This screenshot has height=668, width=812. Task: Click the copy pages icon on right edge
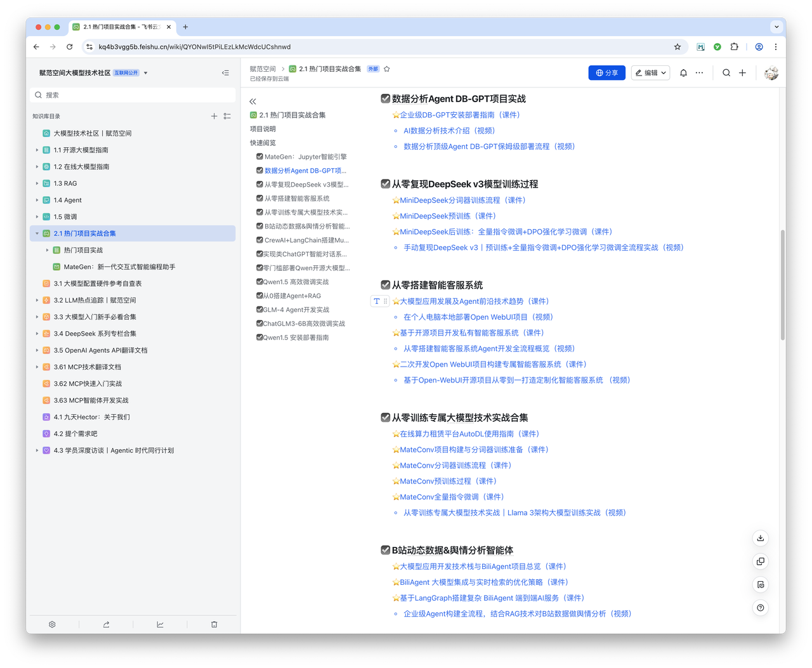click(x=761, y=561)
